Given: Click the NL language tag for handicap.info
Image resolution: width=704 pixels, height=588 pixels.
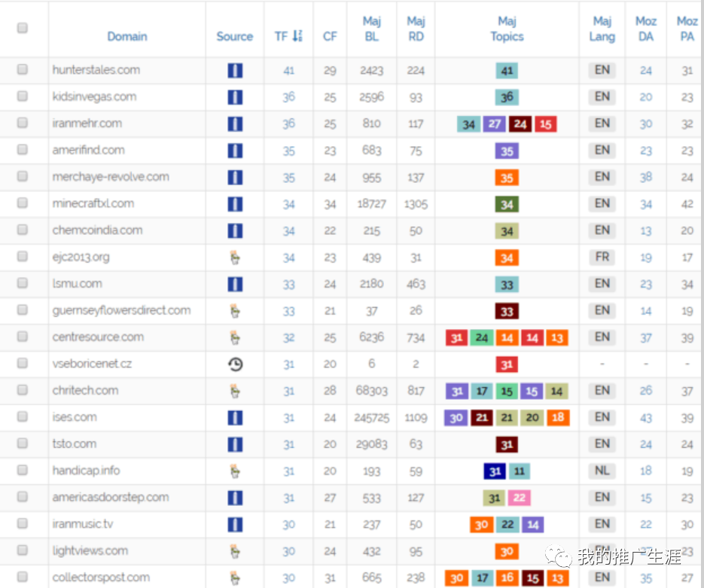Looking at the screenshot, I should [x=602, y=471].
